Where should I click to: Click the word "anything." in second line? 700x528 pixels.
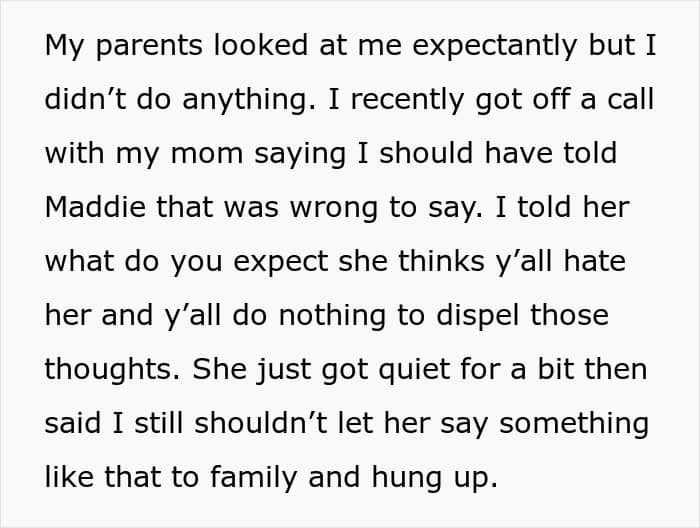[x=249, y=100]
